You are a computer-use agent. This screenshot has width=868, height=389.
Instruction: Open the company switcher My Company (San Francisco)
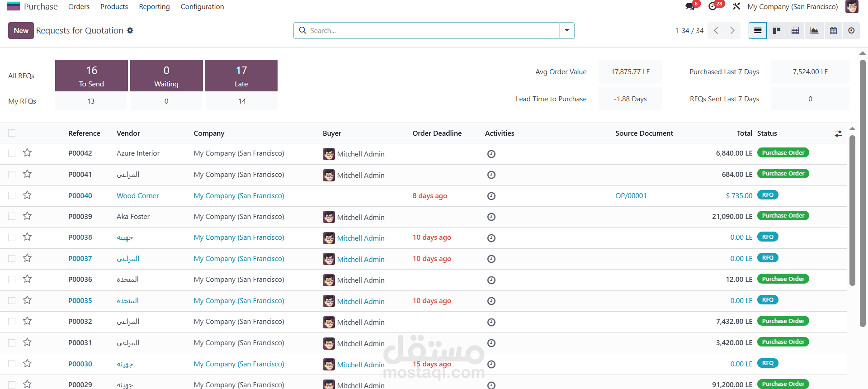(x=793, y=6)
